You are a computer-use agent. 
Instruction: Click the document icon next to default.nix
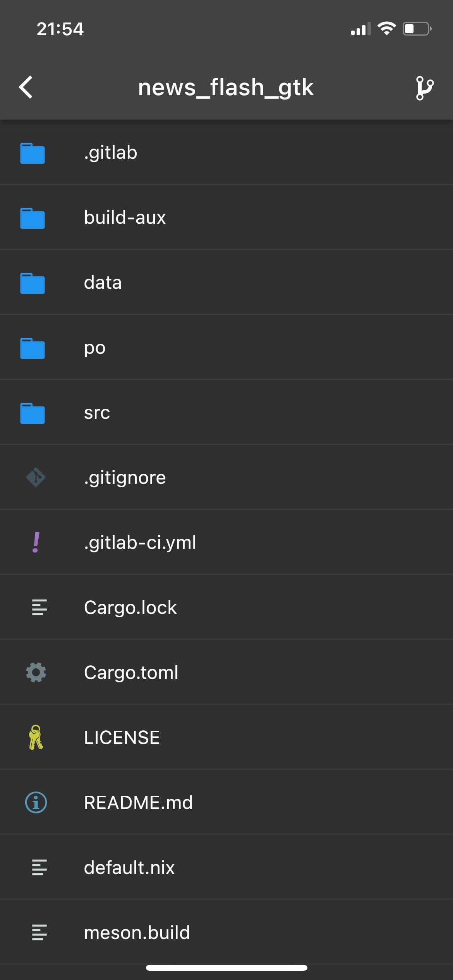click(x=38, y=868)
